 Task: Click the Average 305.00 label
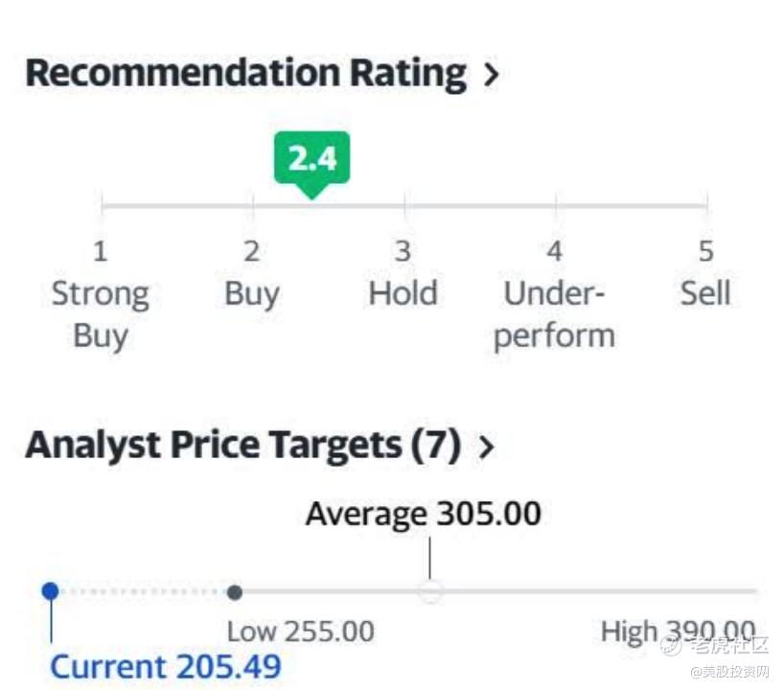click(x=423, y=514)
